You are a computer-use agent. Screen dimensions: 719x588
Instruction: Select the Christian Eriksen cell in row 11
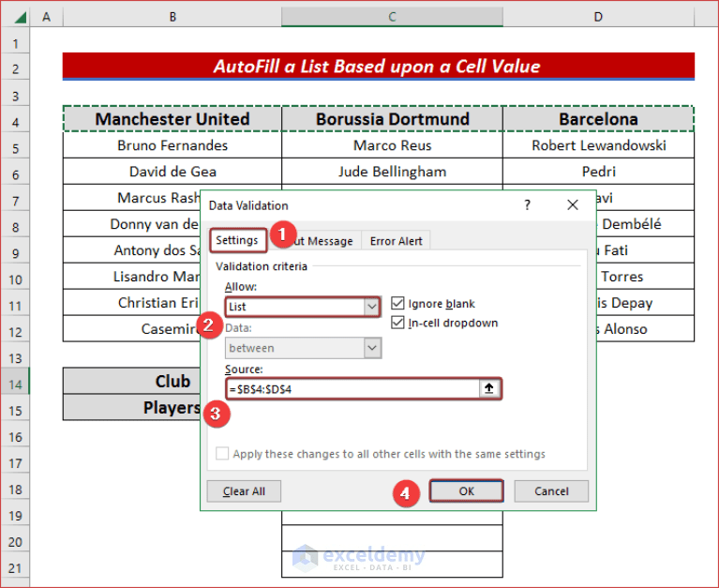[x=132, y=303]
